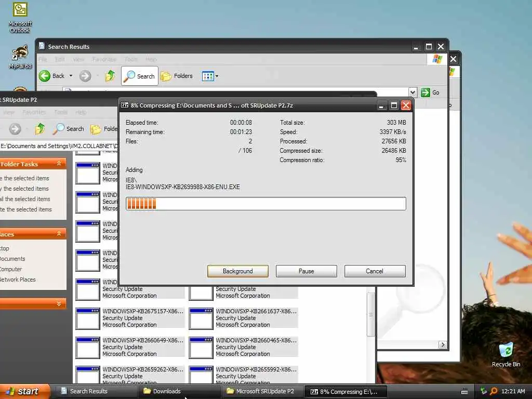Pause the 7-Zip compression
The width and height of the screenshot is (532, 399).
point(306,271)
